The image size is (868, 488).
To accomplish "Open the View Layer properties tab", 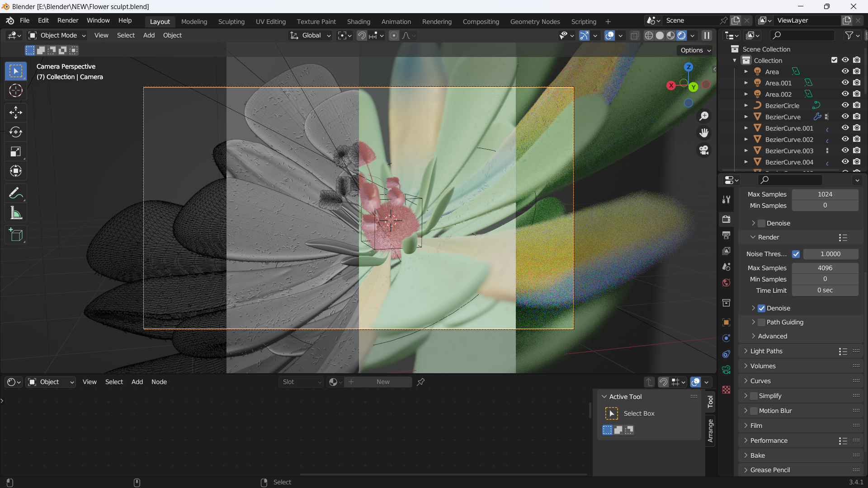I will click(x=726, y=251).
